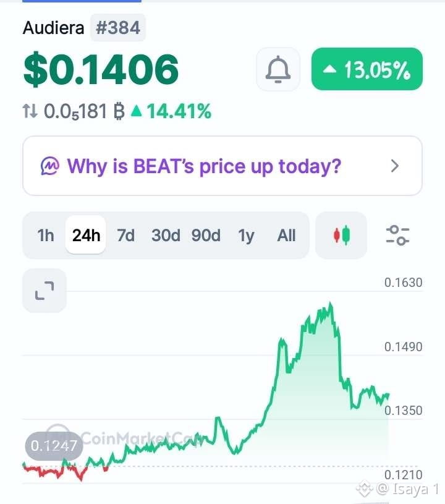Choose the 1y chart range
Image resolution: width=445 pixels, height=504 pixels.
(x=246, y=235)
